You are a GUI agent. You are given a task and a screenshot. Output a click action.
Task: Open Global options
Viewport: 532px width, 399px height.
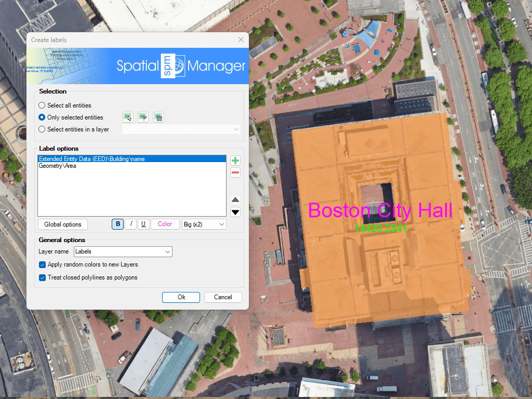point(63,224)
